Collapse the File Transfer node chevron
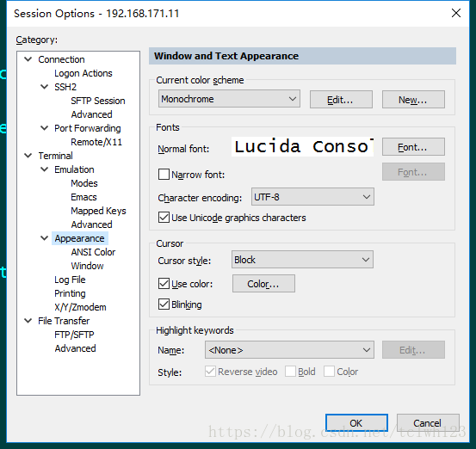 tap(28, 321)
